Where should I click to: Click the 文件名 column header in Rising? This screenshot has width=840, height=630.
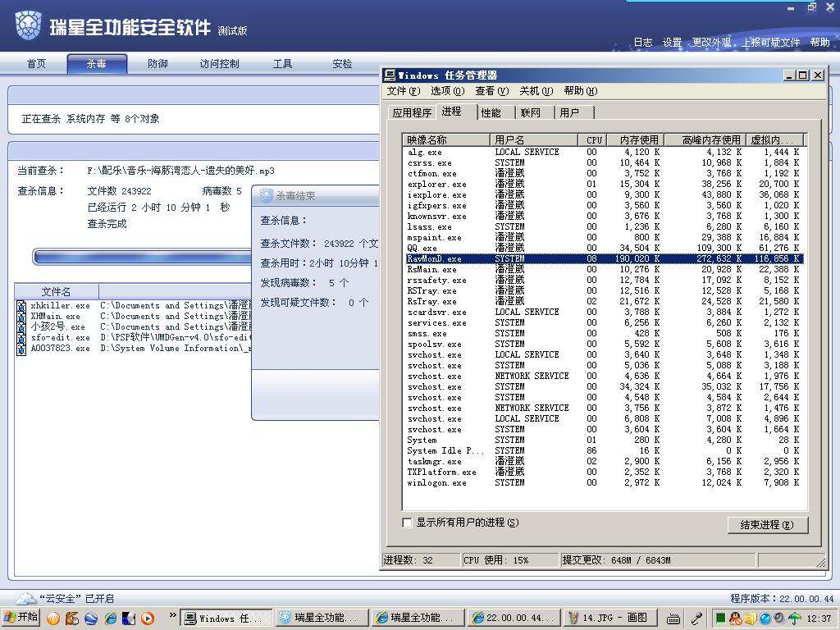pyautogui.click(x=57, y=291)
